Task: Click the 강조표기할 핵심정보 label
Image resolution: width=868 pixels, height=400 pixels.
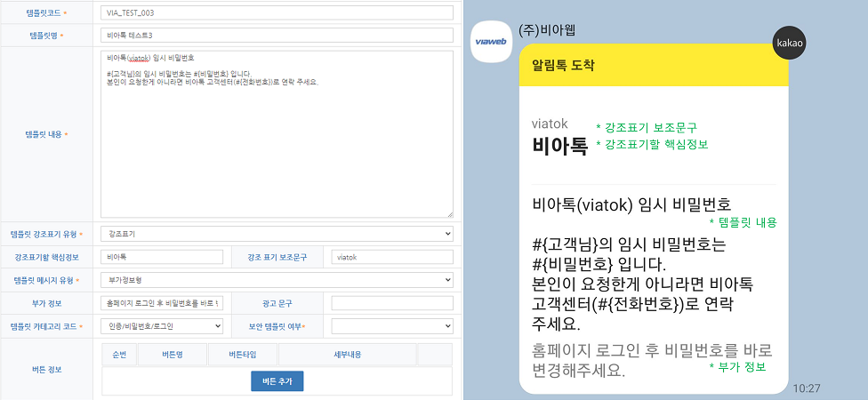Action: [46, 257]
